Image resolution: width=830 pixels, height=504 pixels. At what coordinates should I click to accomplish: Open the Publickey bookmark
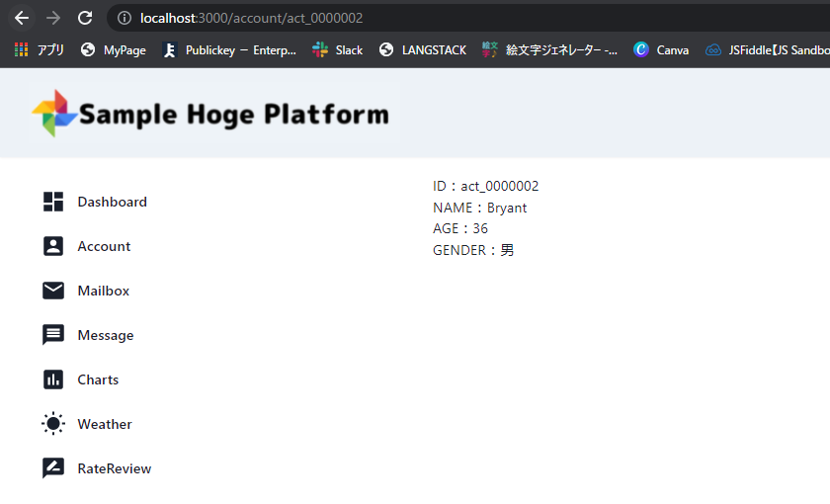pos(229,49)
